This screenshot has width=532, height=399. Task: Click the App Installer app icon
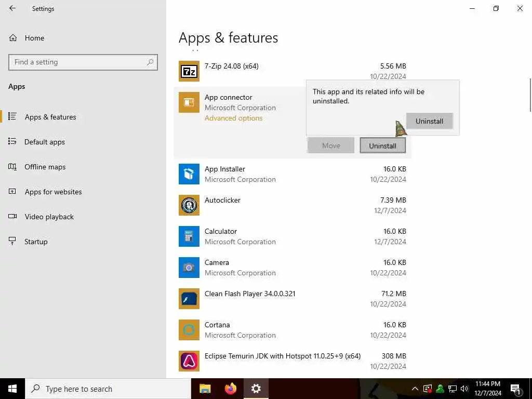[189, 174]
